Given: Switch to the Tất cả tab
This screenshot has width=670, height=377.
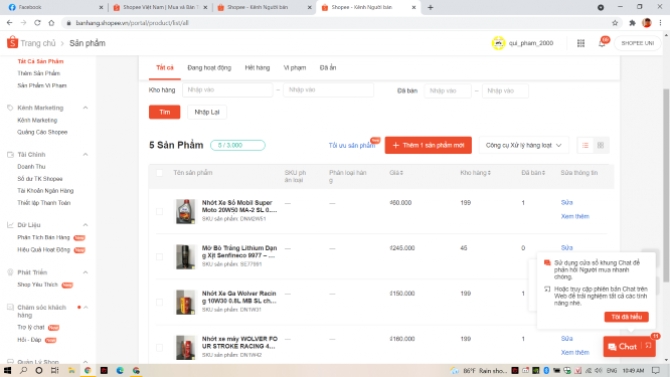Looking at the screenshot, I should [x=165, y=68].
